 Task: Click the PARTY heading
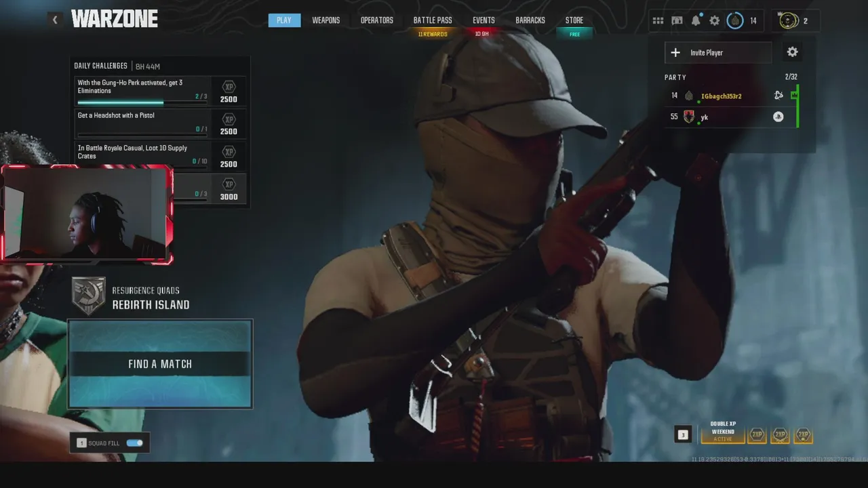click(675, 77)
